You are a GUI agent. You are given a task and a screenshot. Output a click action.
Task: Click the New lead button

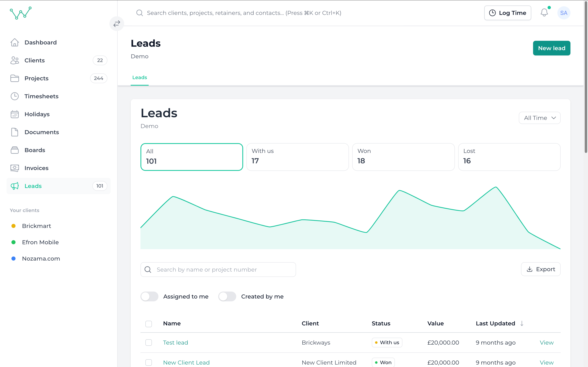tap(551, 48)
